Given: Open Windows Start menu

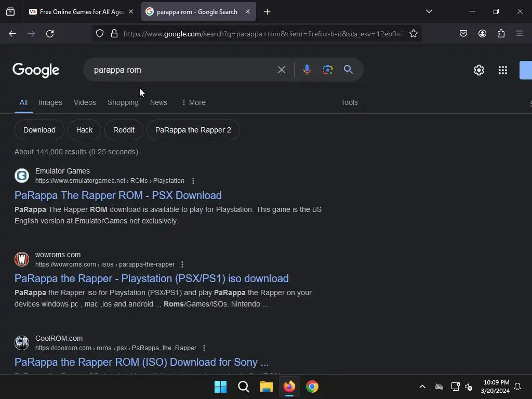Looking at the screenshot, I should pos(220,387).
